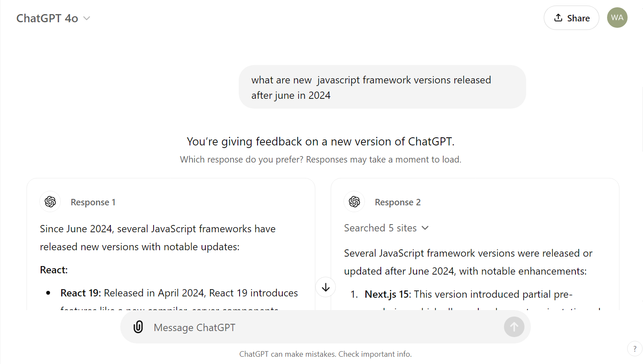
Task: Click the paperclip attach file icon
Action: [138, 327]
